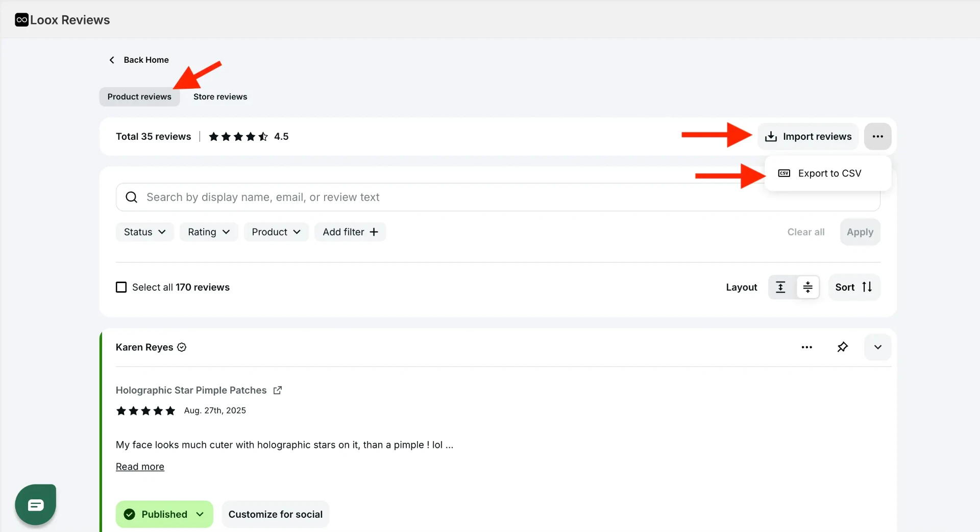
Task: Open the three-dot menu beside Import reviews
Action: click(x=877, y=136)
